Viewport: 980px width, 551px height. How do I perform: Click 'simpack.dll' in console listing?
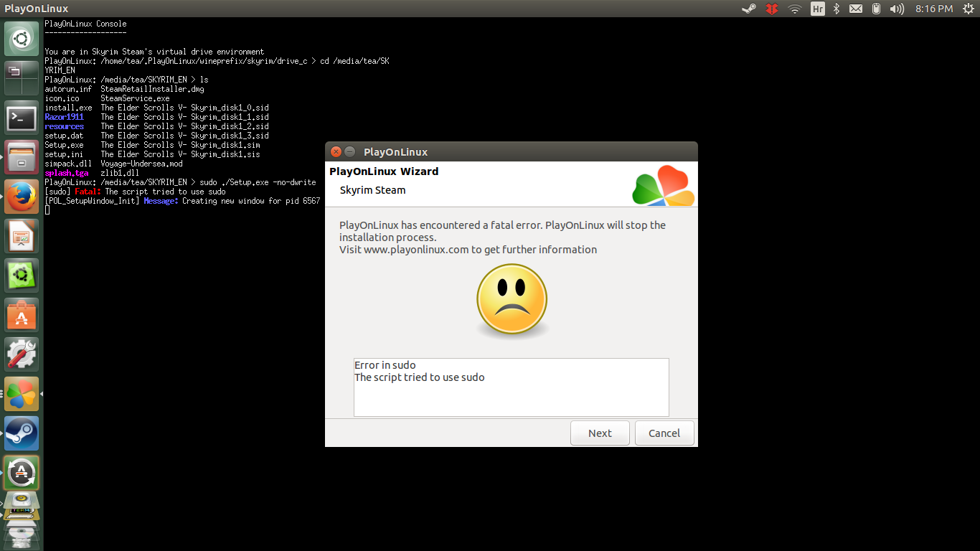[68, 164]
